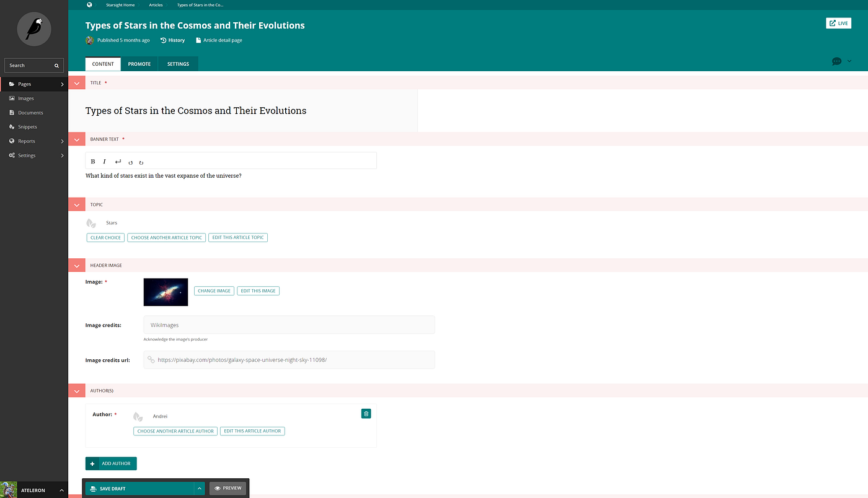Collapse the Title section

point(76,82)
